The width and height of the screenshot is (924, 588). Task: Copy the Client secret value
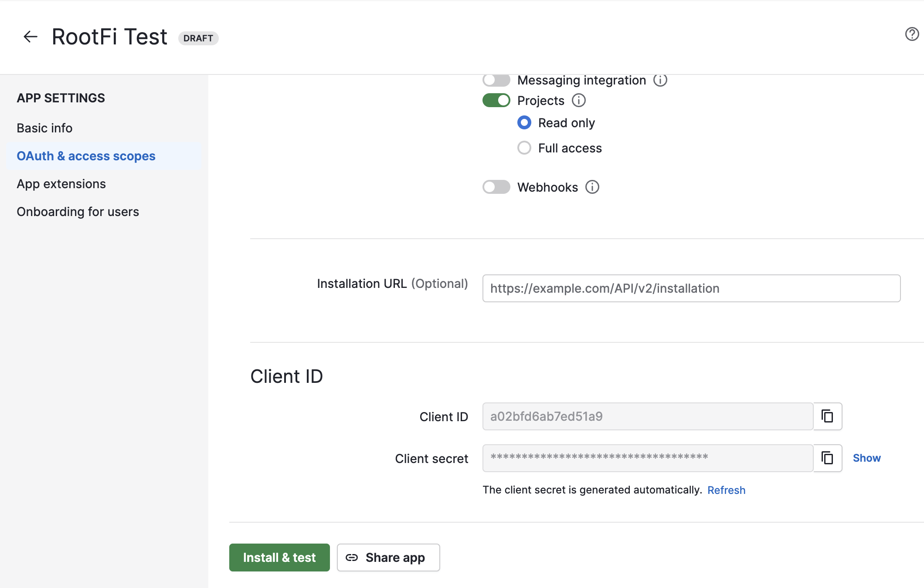[827, 458]
